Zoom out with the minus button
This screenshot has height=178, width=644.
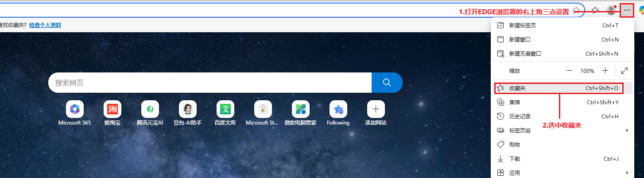(569, 71)
